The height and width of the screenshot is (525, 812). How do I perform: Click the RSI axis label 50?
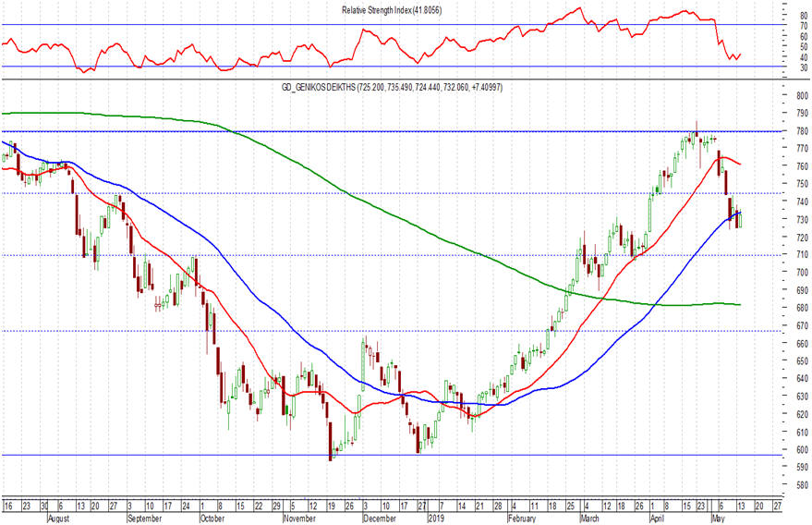click(x=804, y=46)
